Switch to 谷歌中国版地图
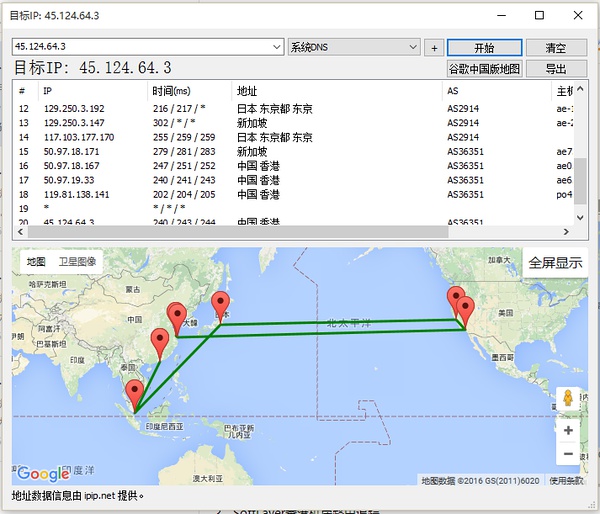This screenshot has width=600, height=514. (x=484, y=69)
